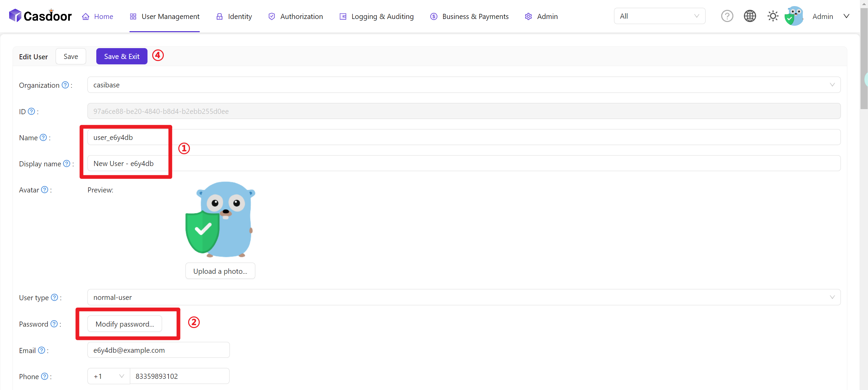This screenshot has width=868, height=390.
Task: Open the +1 phone country code dropdown
Action: click(x=108, y=376)
